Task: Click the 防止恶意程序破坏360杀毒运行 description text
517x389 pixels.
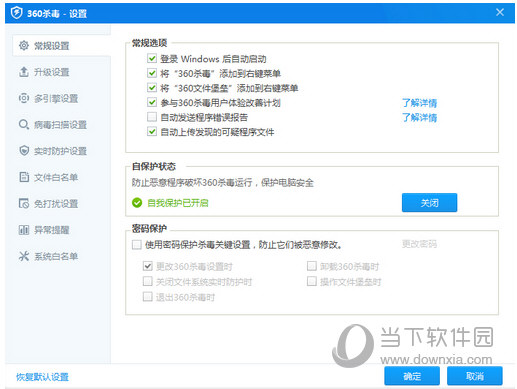Action: [x=223, y=183]
